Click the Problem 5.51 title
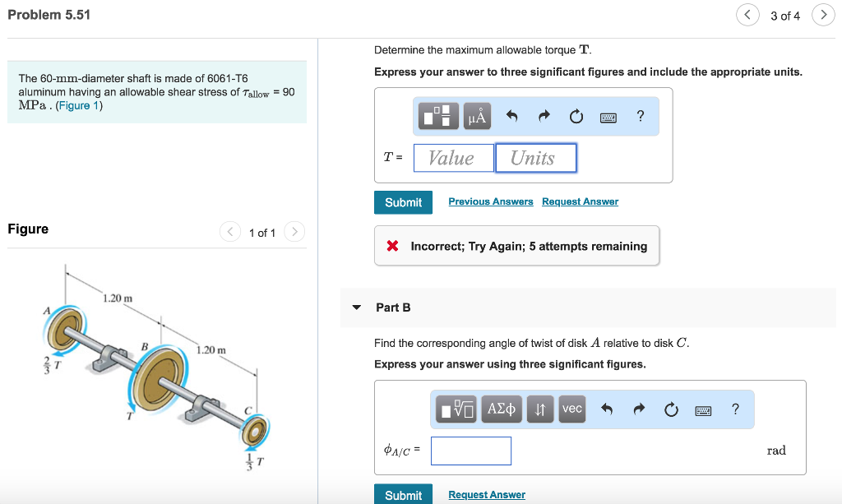842x504 pixels. point(49,15)
